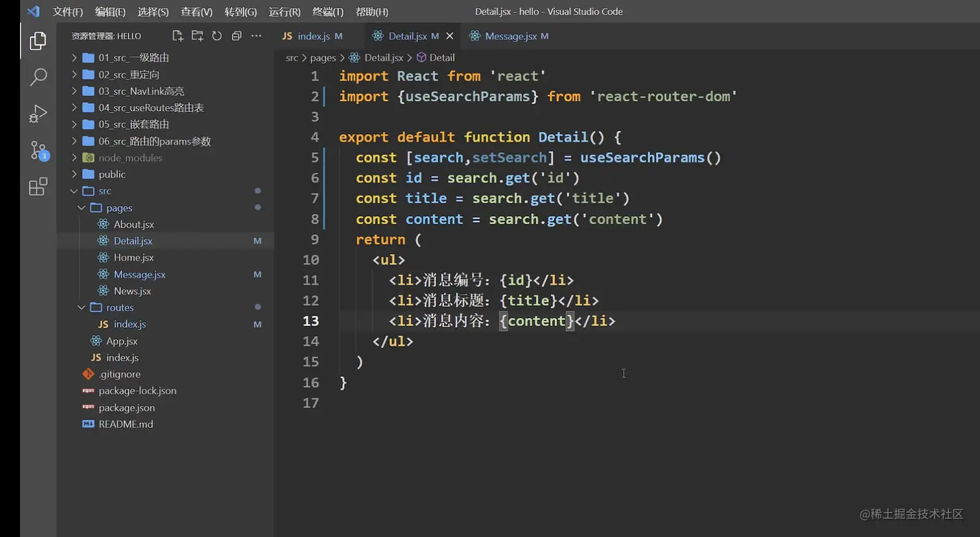Image resolution: width=980 pixels, height=537 pixels.
Task: Open explorer More Actions ellipsis menu
Action: click(x=257, y=36)
